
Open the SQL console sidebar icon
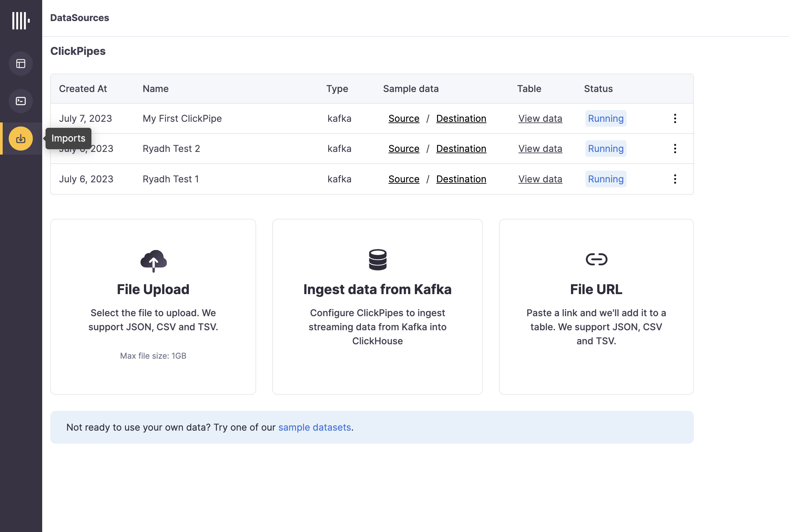tap(21, 101)
